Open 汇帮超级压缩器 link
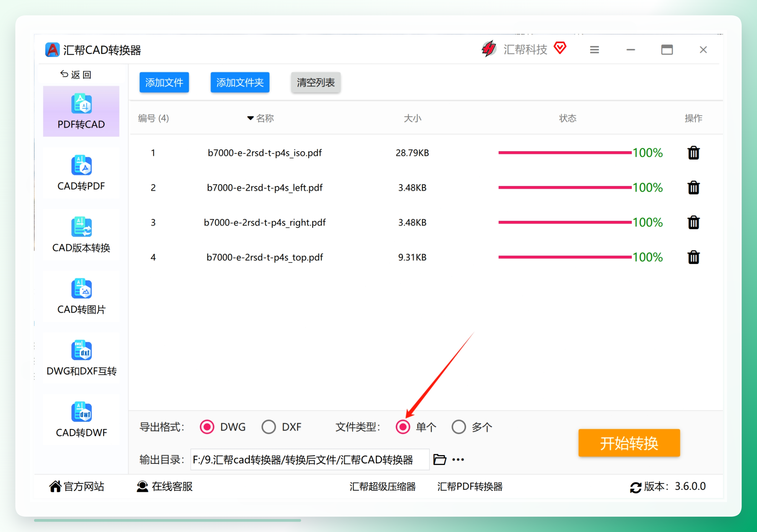757x532 pixels. 382,486
